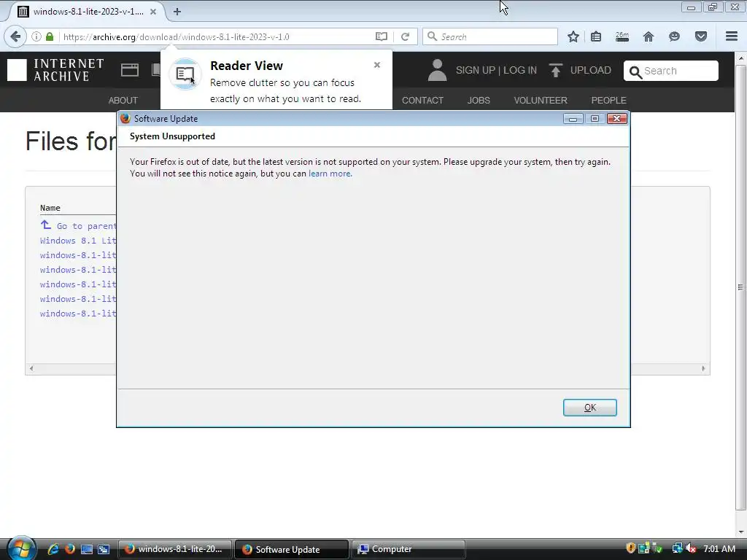This screenshot has height=560, width=747.
Task: Open JOBS in Archive navigation
Action: pos(479,100)
